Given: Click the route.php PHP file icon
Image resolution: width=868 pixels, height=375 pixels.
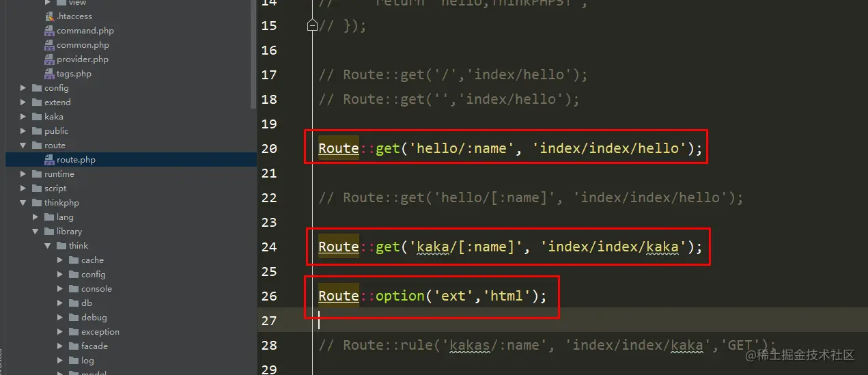Looking at the screenshot, I should [x=49, y=160].
